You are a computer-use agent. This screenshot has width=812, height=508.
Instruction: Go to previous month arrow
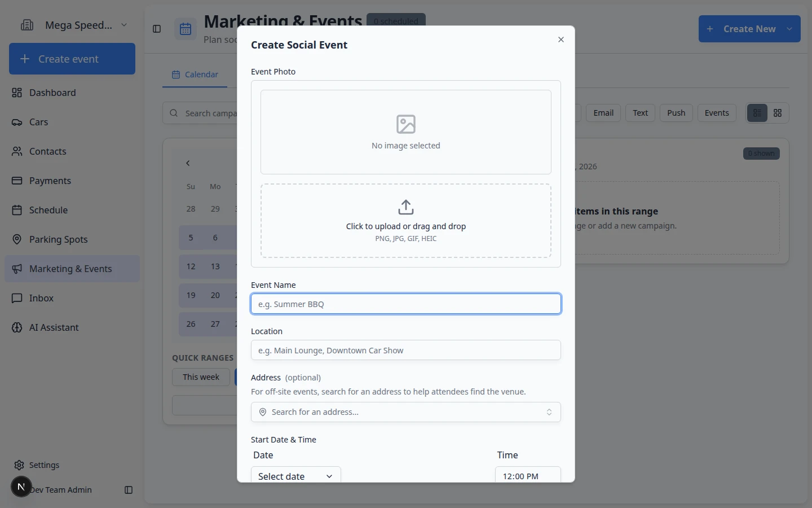click(x=188, y=163)
